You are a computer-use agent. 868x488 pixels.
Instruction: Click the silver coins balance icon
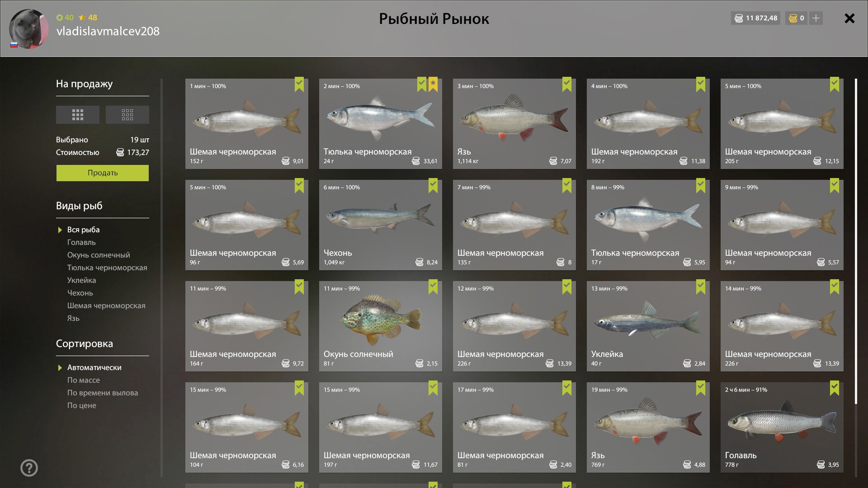(739, 18)
